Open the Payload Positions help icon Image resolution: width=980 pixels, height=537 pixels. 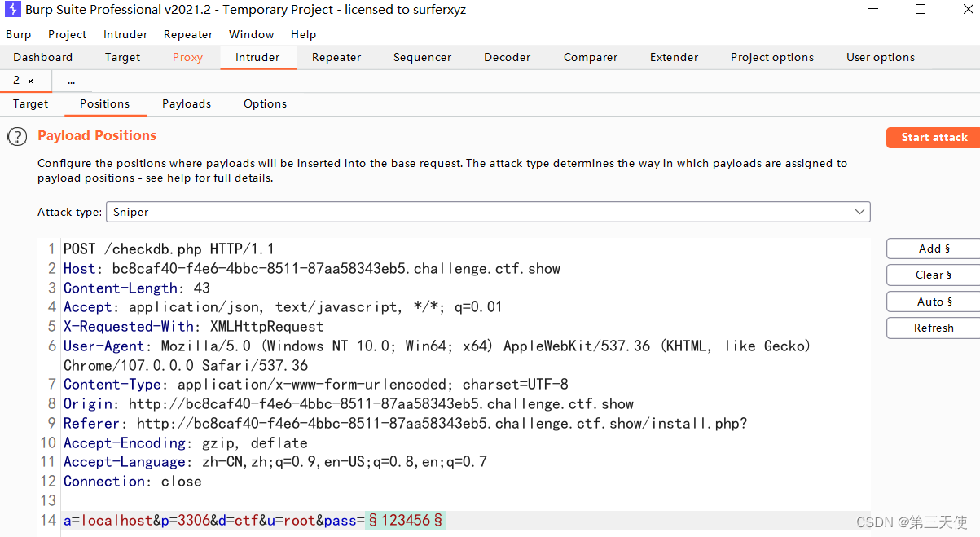(17, 137)
